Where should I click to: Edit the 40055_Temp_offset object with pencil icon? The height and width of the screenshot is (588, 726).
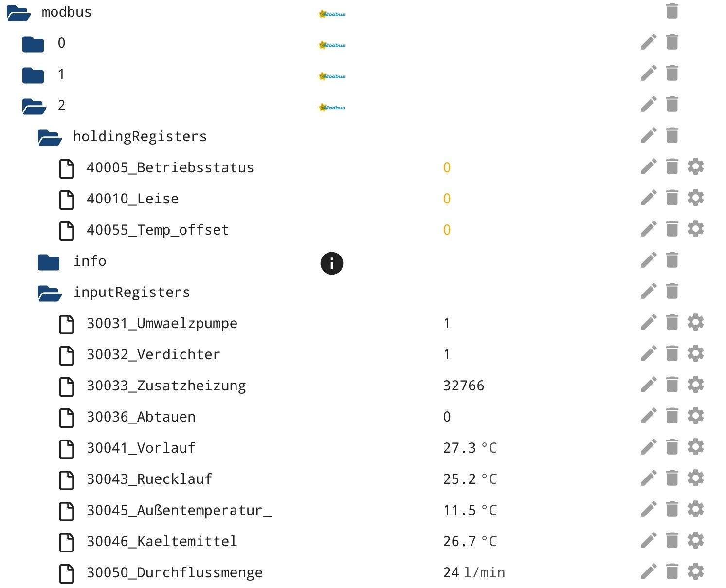(649, 229)
